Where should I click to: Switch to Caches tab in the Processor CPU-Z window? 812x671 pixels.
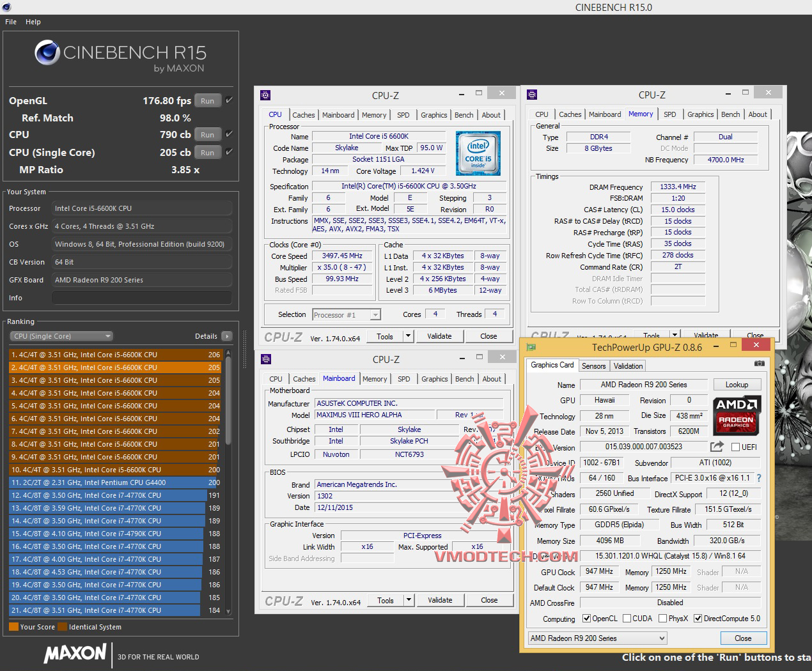tap(304, 115)
